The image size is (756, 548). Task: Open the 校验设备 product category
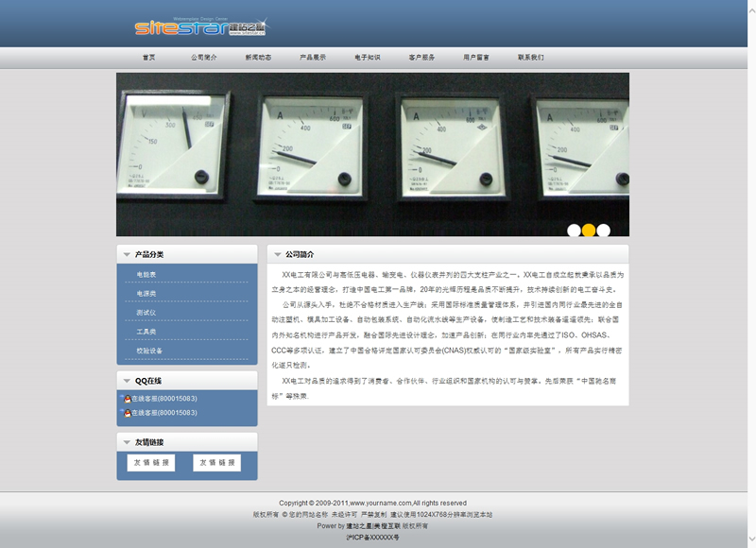(149, 351)
